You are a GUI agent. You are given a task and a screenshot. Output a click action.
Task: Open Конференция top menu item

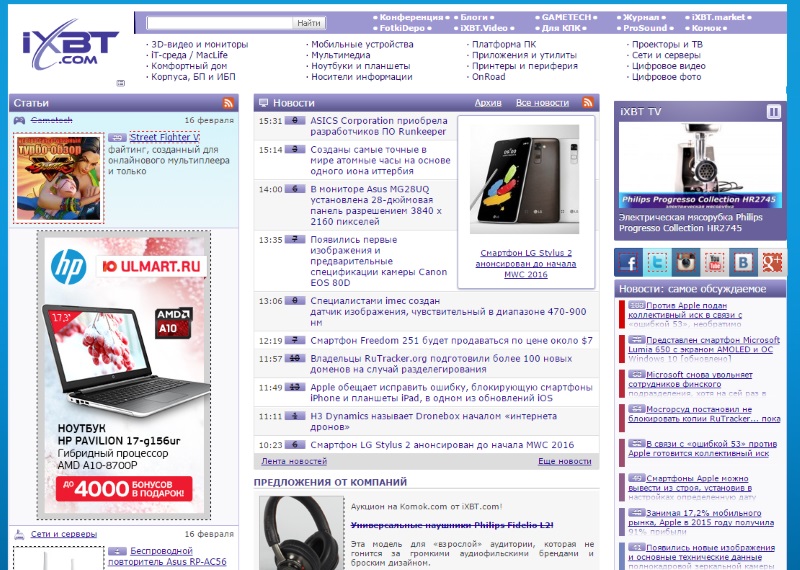411,17
